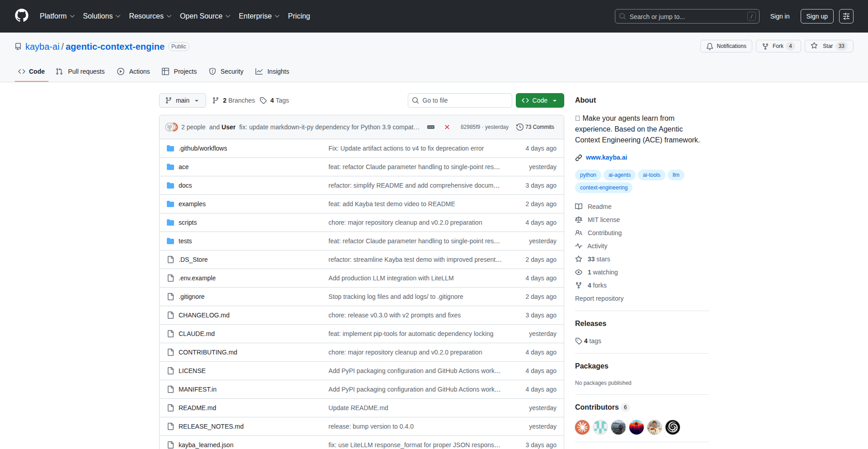Expand the commit message ellipsis icon
The width and height of the screenshot is (868, 449).
pos(431,127)
